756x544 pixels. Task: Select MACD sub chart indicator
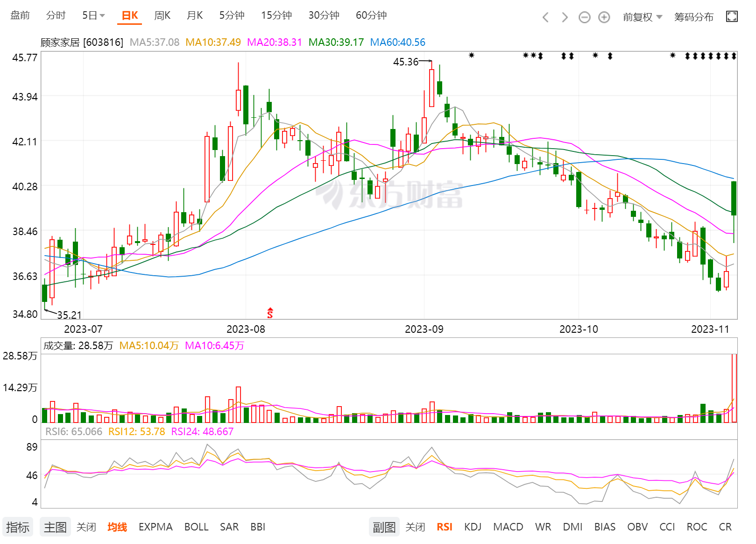point(508,527)
